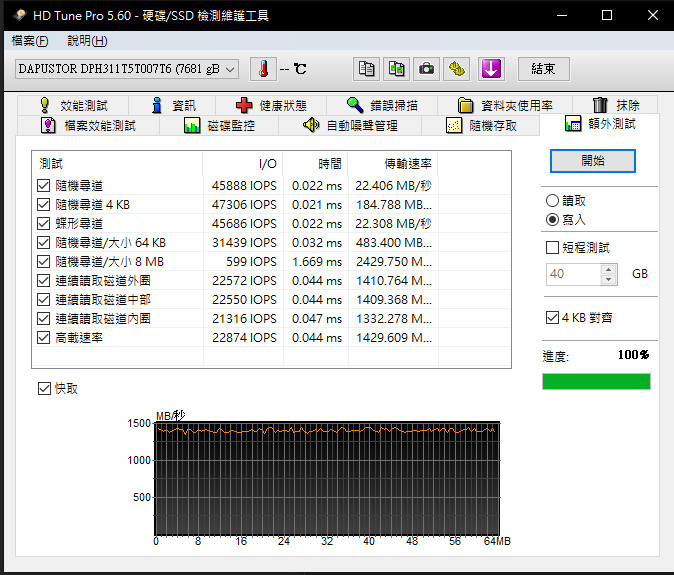Open the 檔案(F) menu

30,41
